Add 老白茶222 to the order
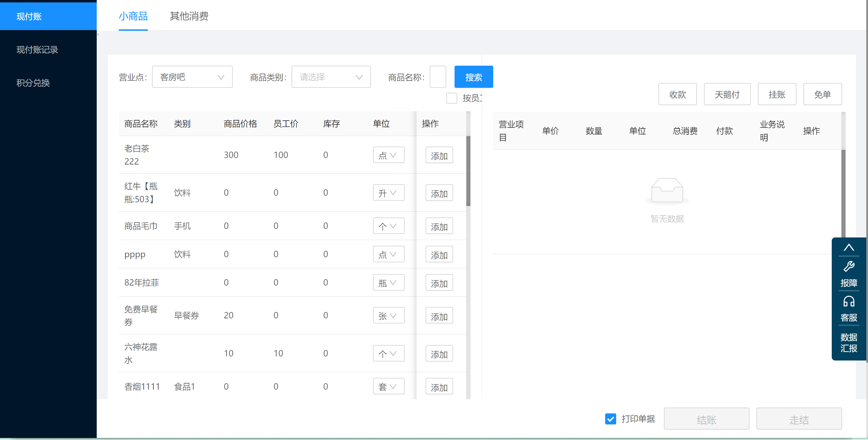The image size is (868, 440). pos(439,155)
